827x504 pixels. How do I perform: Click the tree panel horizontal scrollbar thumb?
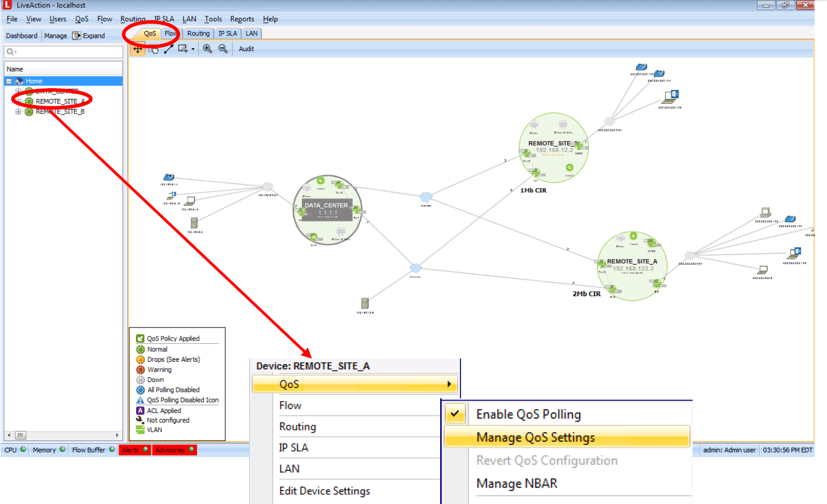(20, 435)
